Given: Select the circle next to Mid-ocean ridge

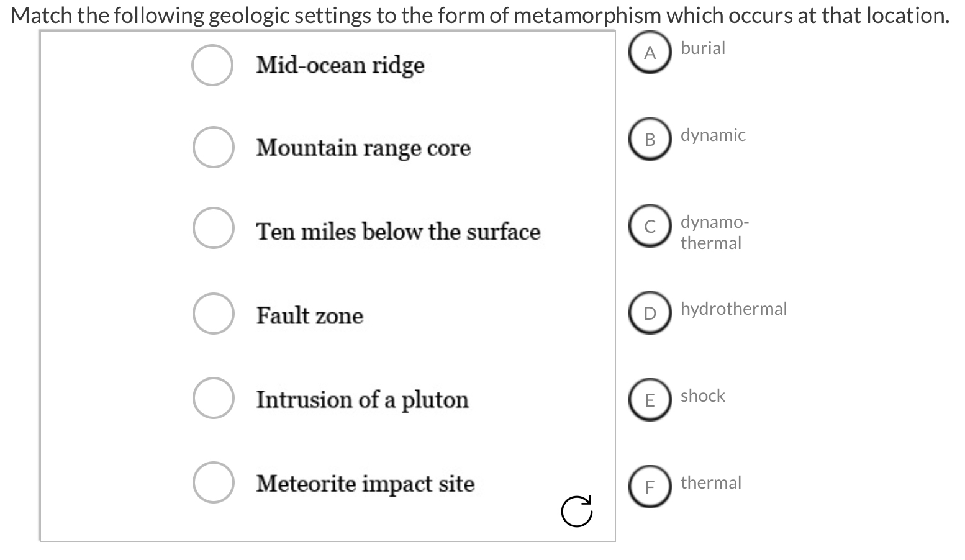Looking at the screenshot, I should tap(212, 64).
